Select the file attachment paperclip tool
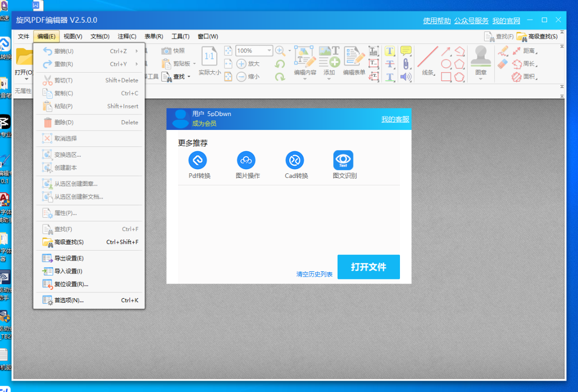The height and width of the screenshot is (392, 578). tap(406, 64)
